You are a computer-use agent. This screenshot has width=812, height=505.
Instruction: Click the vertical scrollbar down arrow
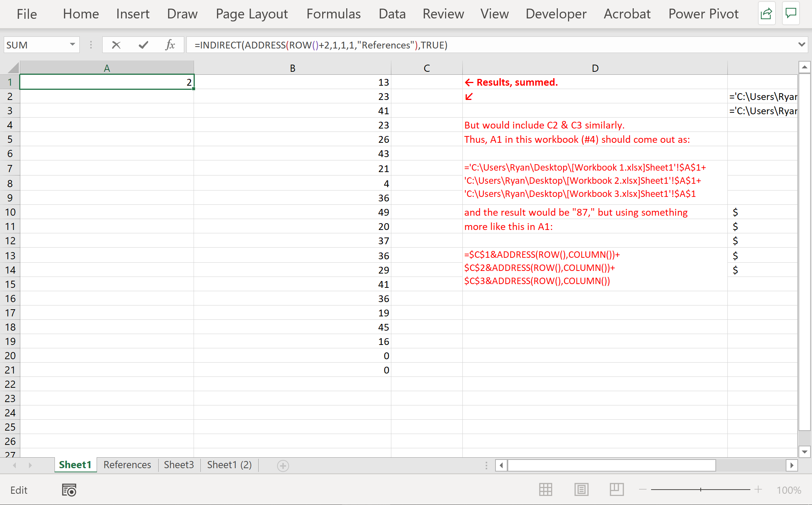point(804,452)
